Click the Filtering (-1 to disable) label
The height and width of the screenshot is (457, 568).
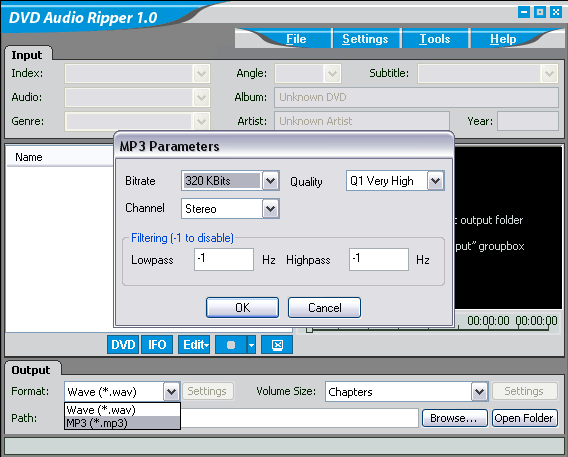(x=182, y=238)
